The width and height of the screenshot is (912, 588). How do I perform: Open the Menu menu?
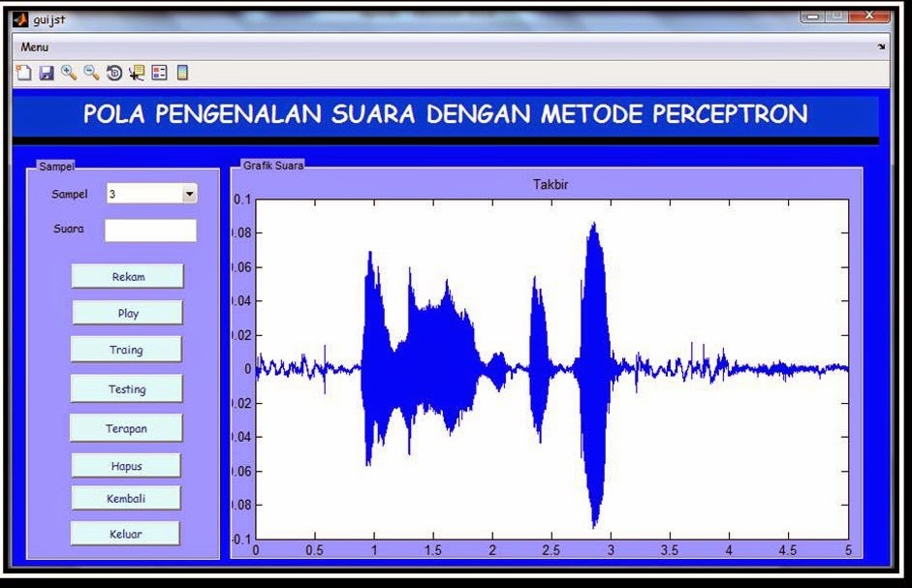pos(34,47)
